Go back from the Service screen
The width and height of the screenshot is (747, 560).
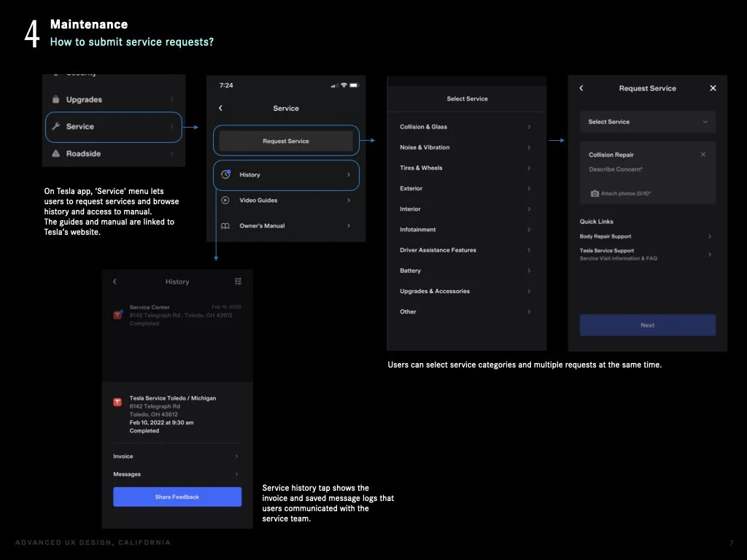point(220,108)
